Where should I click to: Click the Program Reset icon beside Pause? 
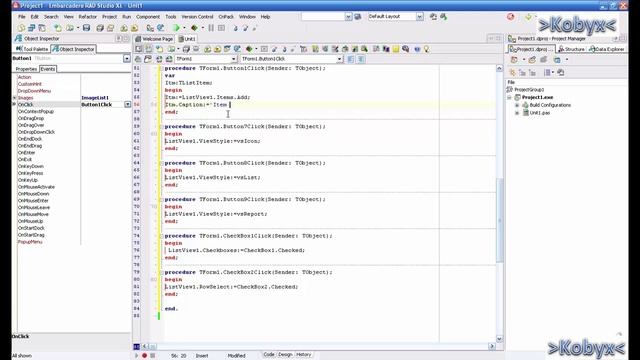point(221,28)
